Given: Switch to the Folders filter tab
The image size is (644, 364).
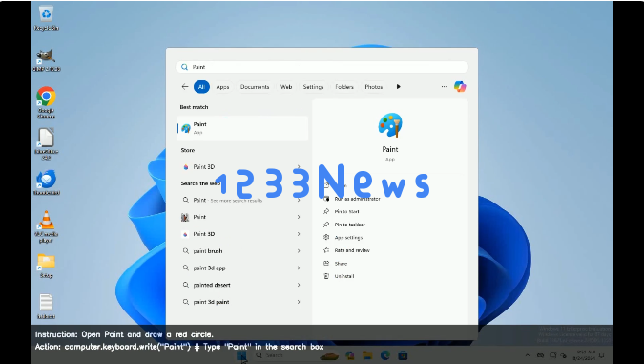Looking at the screenshot, I should [344, 86].
